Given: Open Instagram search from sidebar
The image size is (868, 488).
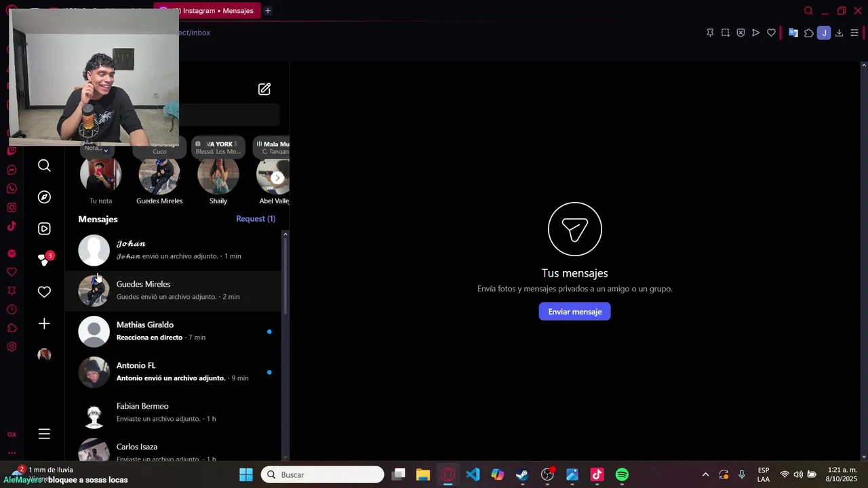Looking at the screenshot, I should (44, 165).
